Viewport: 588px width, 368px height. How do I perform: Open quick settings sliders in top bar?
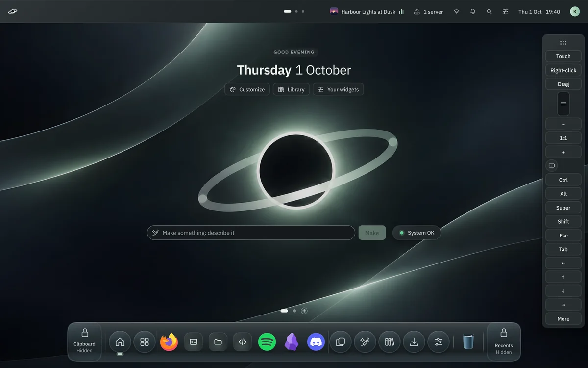click(505, 11)
